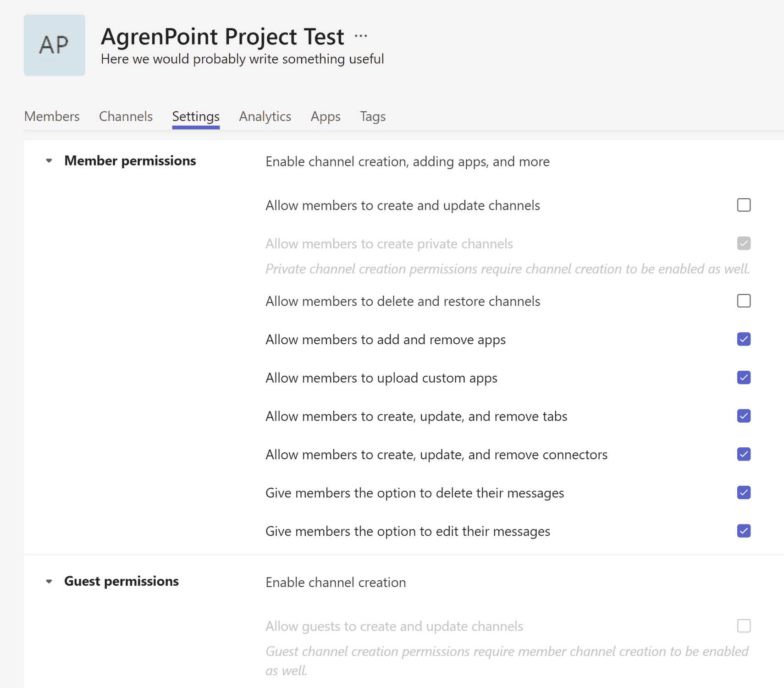The height and width of the screenshot is (688, 784).
Task: Disable members editing their messages
Action: coord(744,531)
